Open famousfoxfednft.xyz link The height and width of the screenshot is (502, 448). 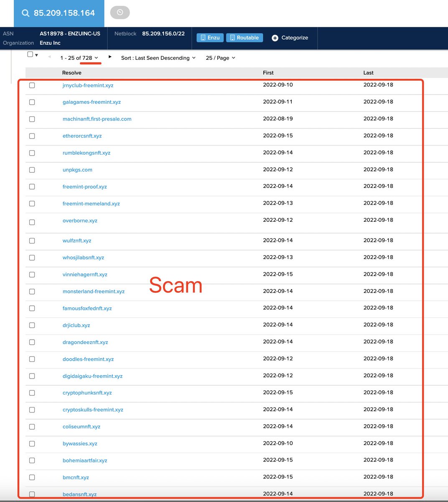[87, 308]
